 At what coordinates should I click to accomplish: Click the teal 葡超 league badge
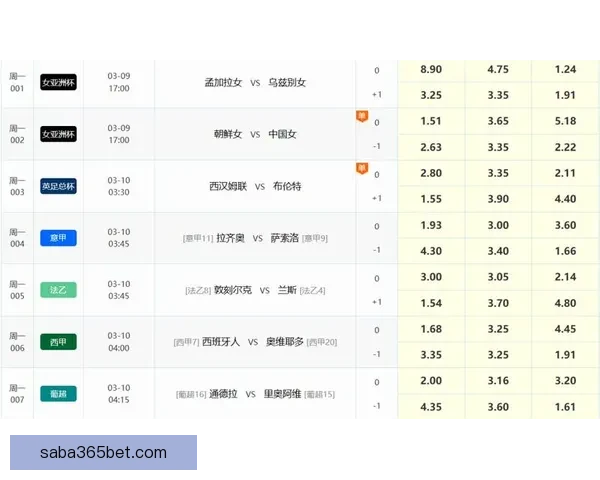[x=58, y=393]
